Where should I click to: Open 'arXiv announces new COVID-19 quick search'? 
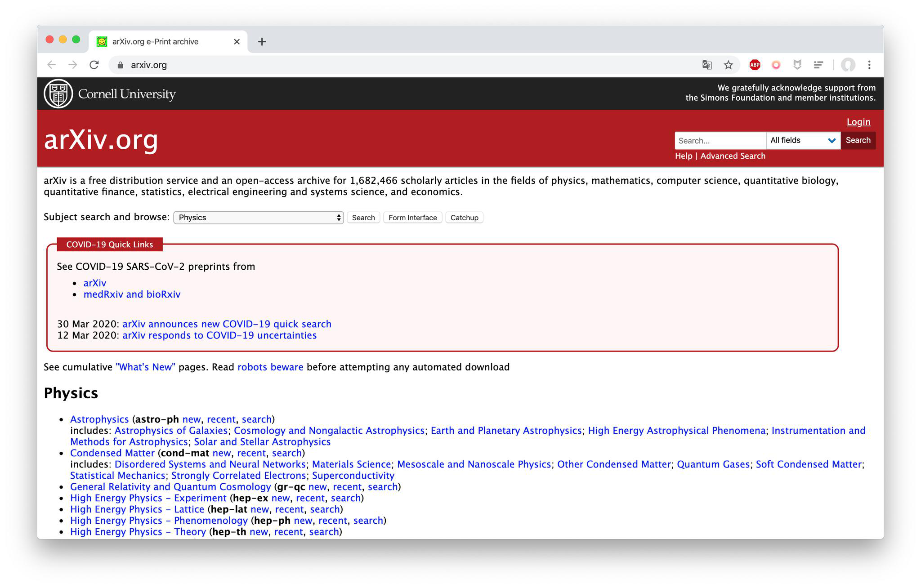pos(227,324)
